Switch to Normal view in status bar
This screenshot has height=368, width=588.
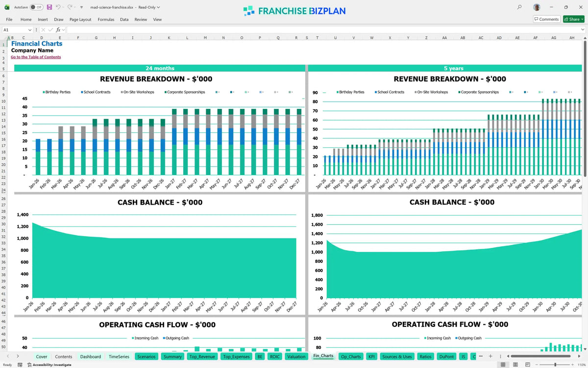click(503, 365)
